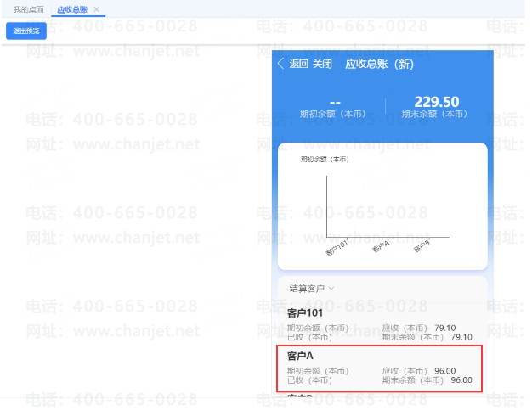
Task: Select 客户A label on chart axis
Action: 381,246
